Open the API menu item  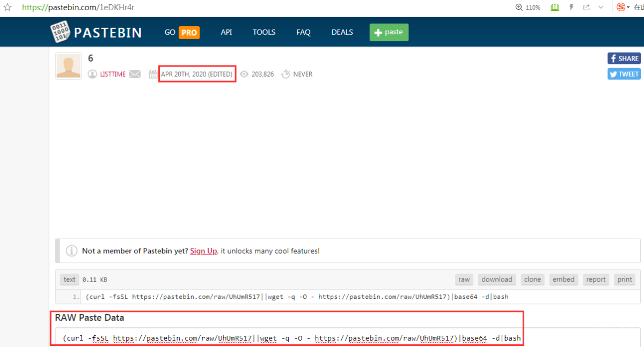226,32
